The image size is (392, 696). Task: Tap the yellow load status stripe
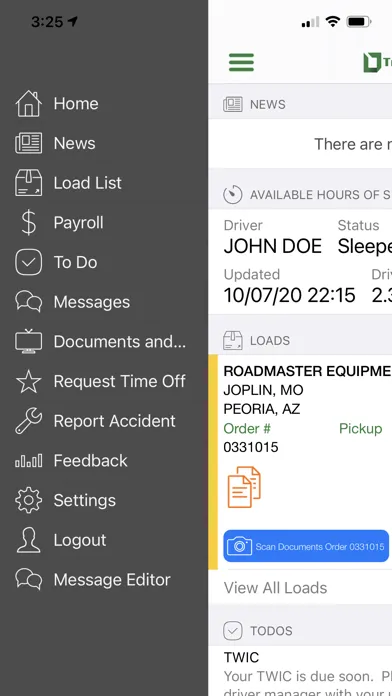click(213, 462)
